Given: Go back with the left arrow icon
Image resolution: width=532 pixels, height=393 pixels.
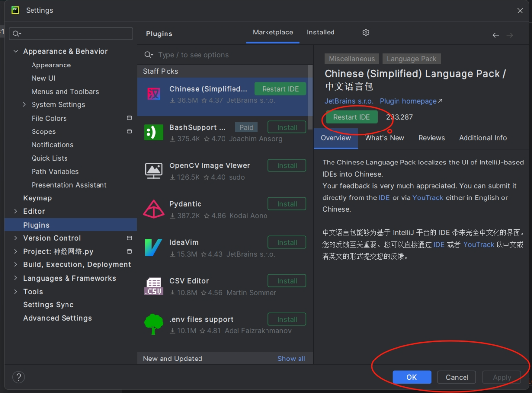Looking at the screenshot, I should tap(496, 35).
